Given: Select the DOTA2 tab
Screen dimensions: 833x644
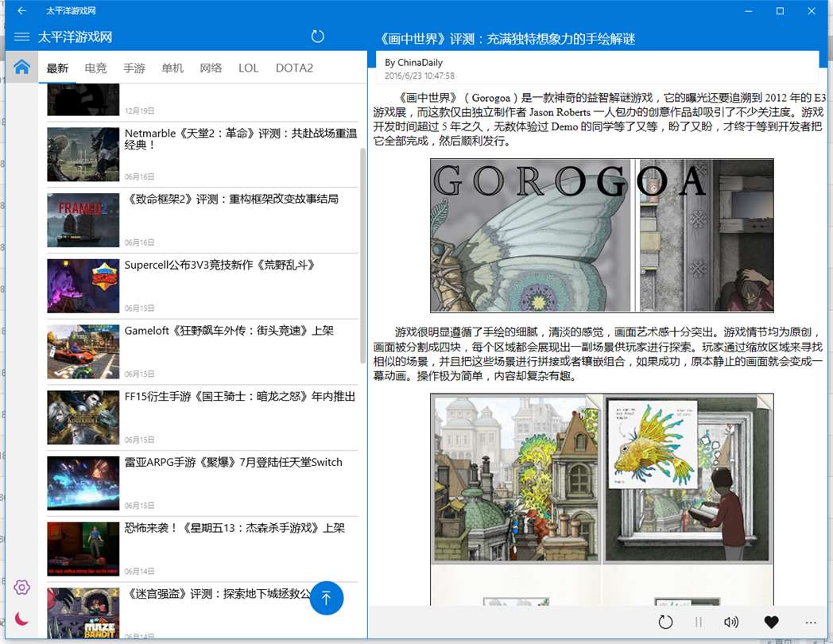Looking at the screenshot, I should tap(294, 68).
